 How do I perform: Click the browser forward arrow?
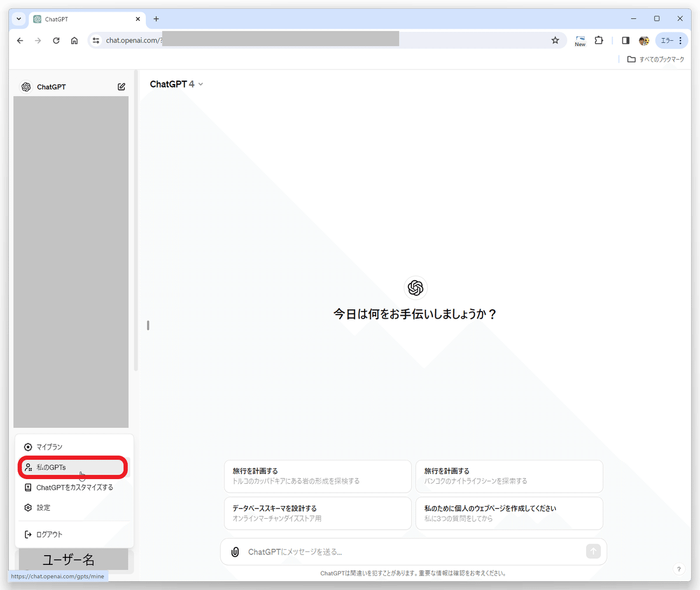(x=38, y=40)
